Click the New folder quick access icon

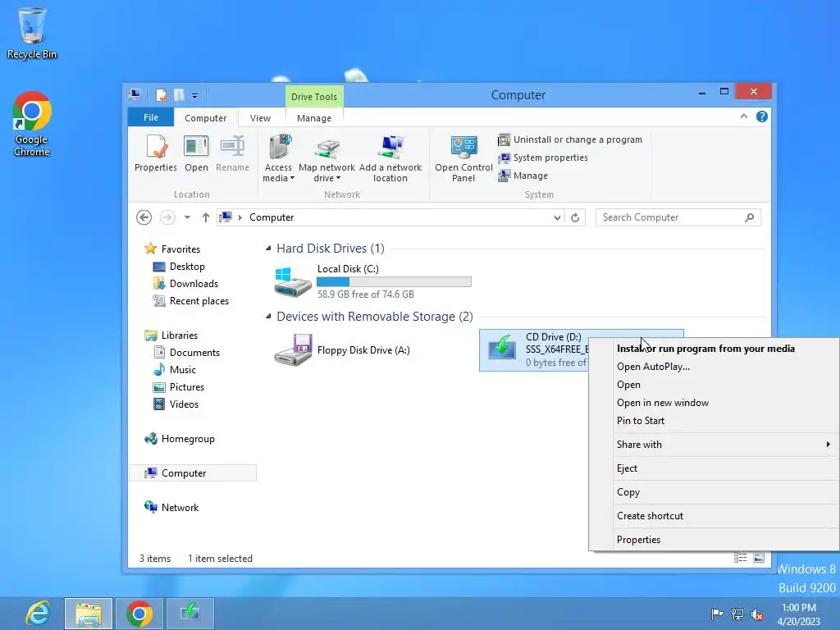click(180, 95)
